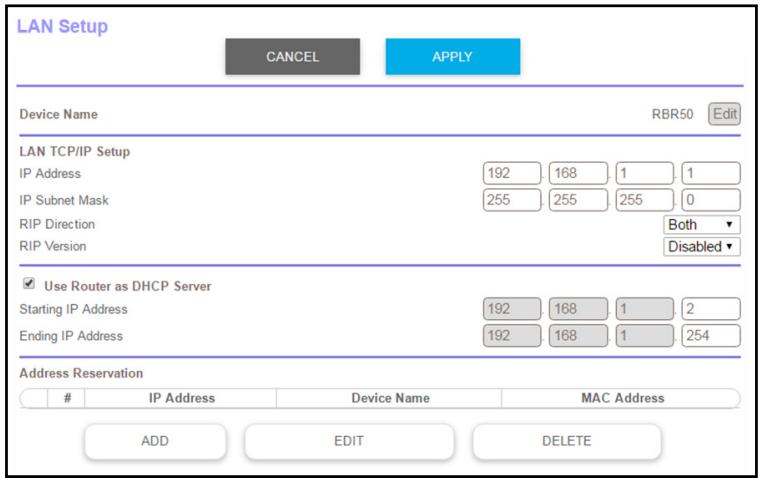
Task: Click the IP Address column header
Action: tap(181, 398)
